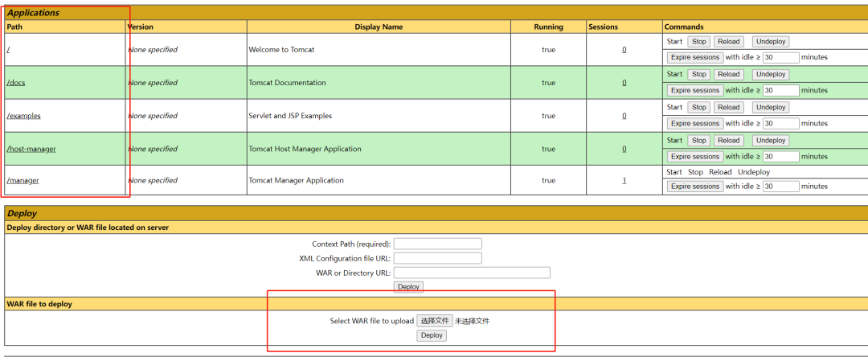Click the 'Applications' section title

click(x=33, y=13)
